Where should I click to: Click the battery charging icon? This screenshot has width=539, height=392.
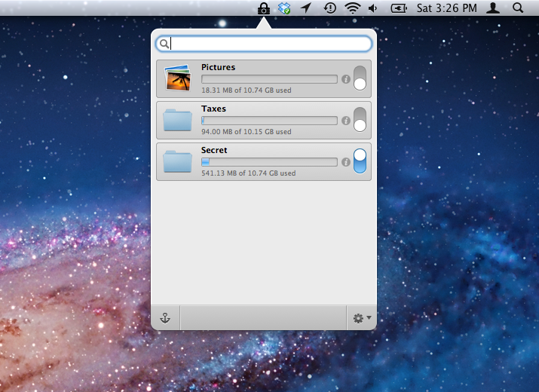(399, 8)
